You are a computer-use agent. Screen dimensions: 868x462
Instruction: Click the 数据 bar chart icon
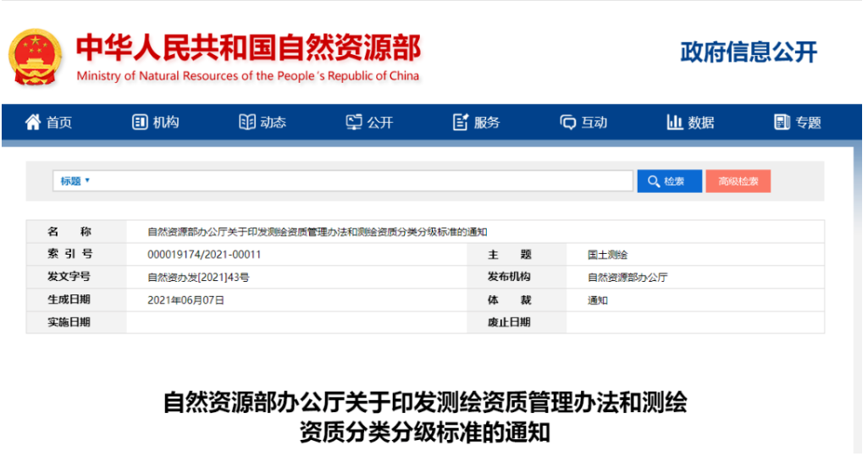pyautogui.click(x=675, y=123)
